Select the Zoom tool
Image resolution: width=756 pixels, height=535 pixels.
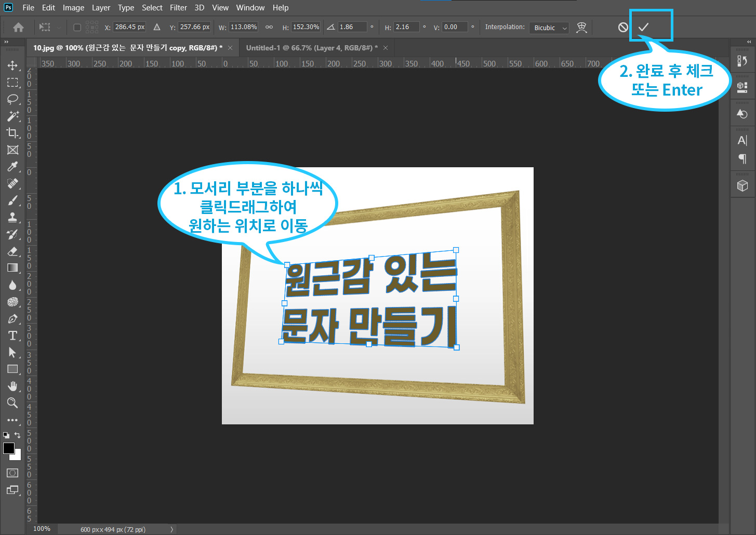coord(12,403)
